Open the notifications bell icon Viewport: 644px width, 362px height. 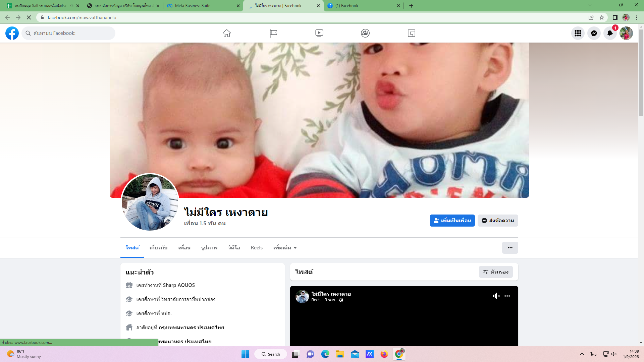click(610, 33)
